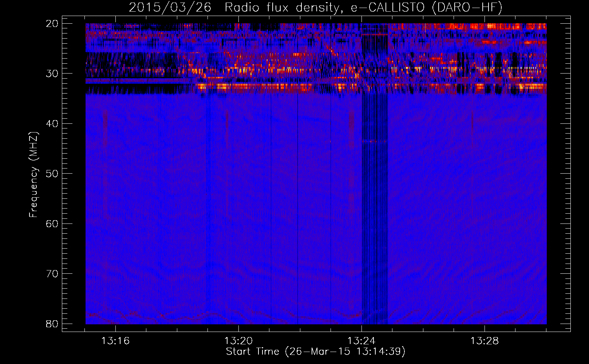The height and width of the screenshot is (364, 589).
Task: Click the 30 frequency tick label
Action: 52,74
